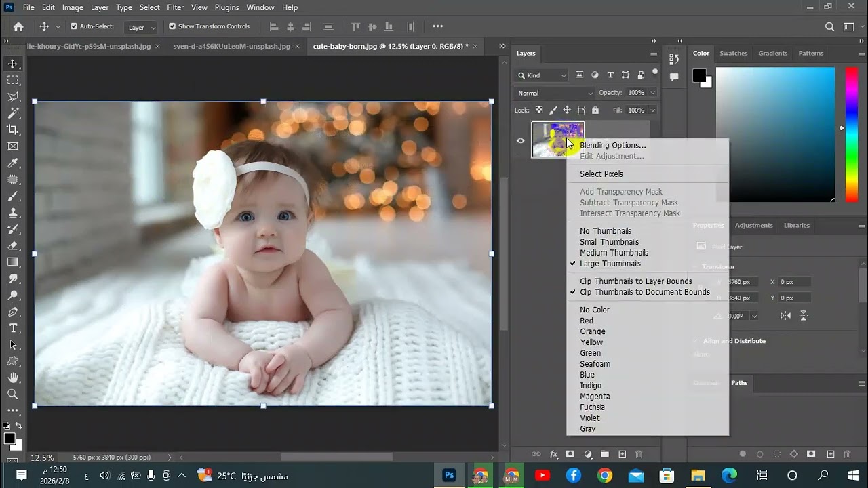Select the Eraser tool
868x488 pixels.
pyautogui.click(x=13, y=245)
